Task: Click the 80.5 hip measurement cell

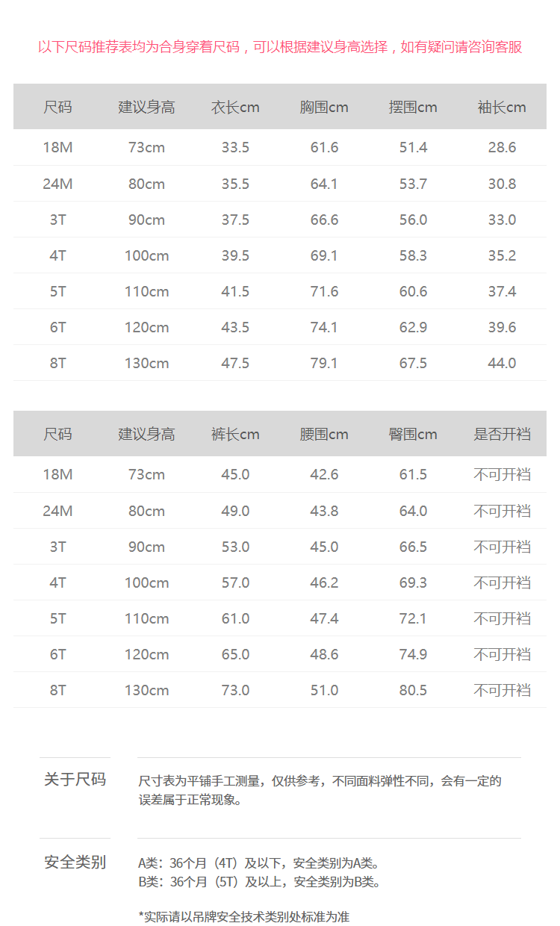Action: [413, 690]
